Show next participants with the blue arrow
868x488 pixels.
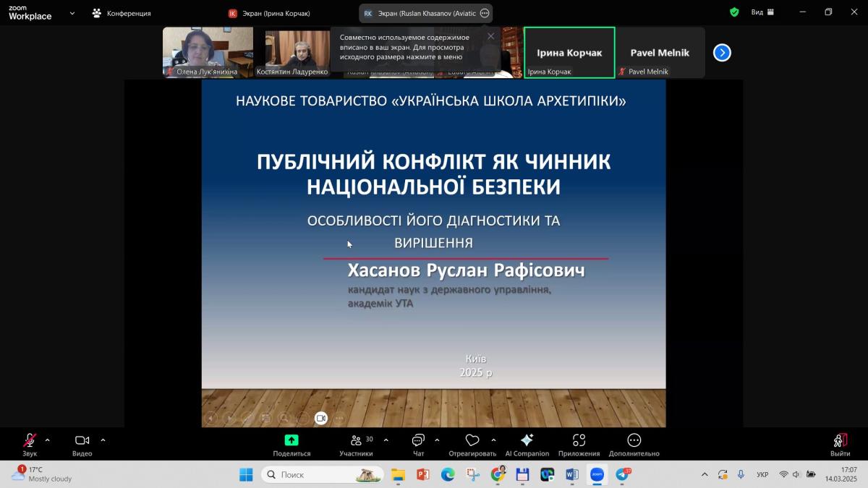coord(722,53)
